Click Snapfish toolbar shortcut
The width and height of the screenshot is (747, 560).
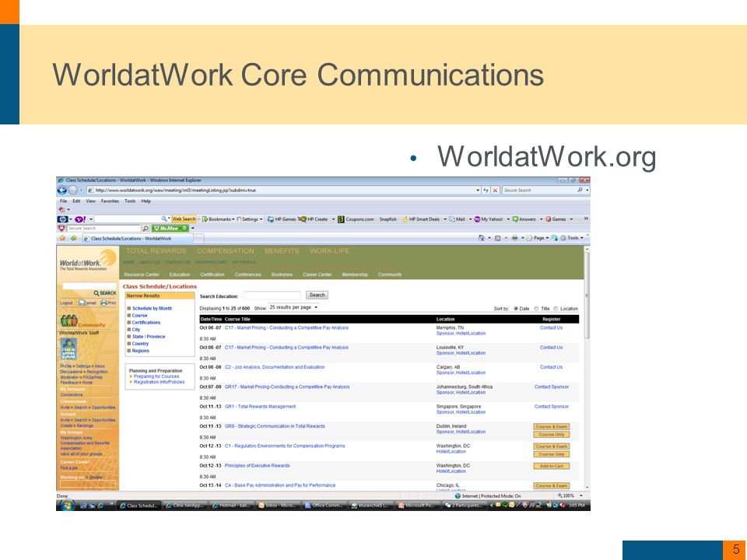(x=388, y=219)
